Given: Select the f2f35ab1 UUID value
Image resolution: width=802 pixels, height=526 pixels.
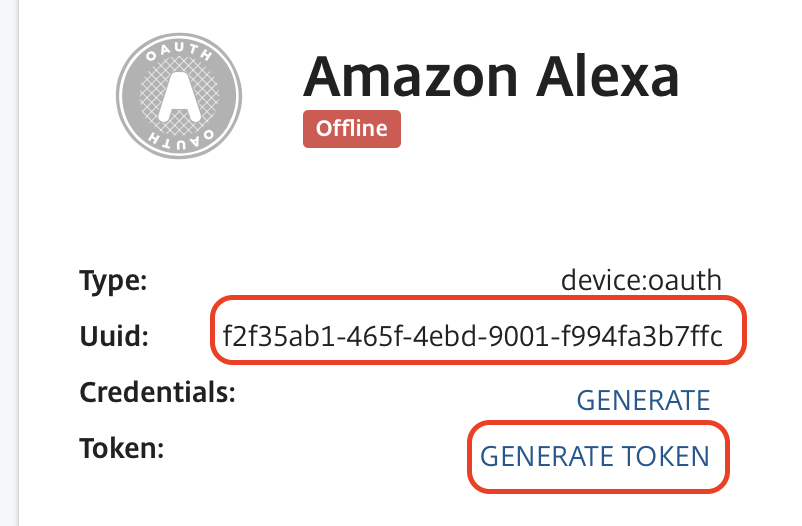Looking at the screenshot, I should coord(473,336).
